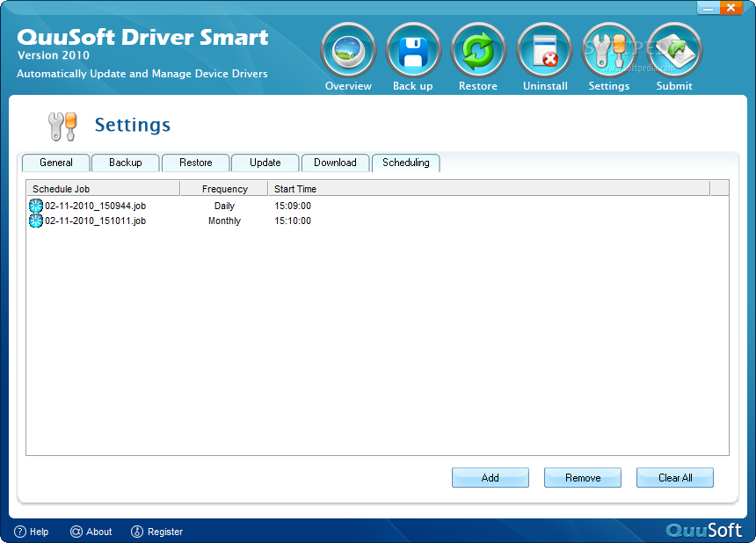The height and width of the screenshot is (543, 756).
Task: Sort by Start Time column header
Action: 489,189
